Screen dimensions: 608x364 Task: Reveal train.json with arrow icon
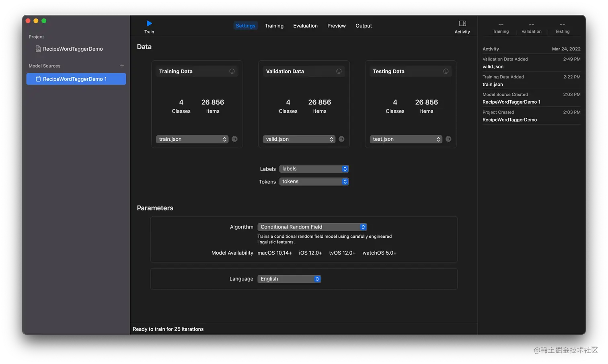[x=234, y=139]
